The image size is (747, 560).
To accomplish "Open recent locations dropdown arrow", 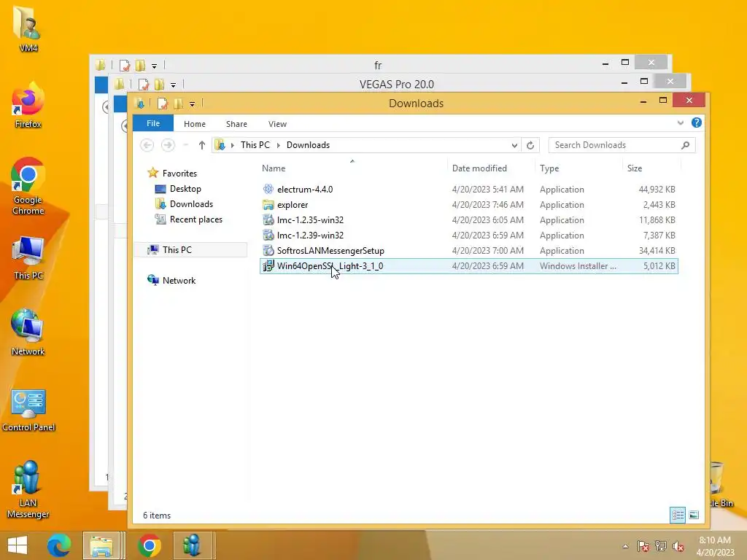I will 185,145.
